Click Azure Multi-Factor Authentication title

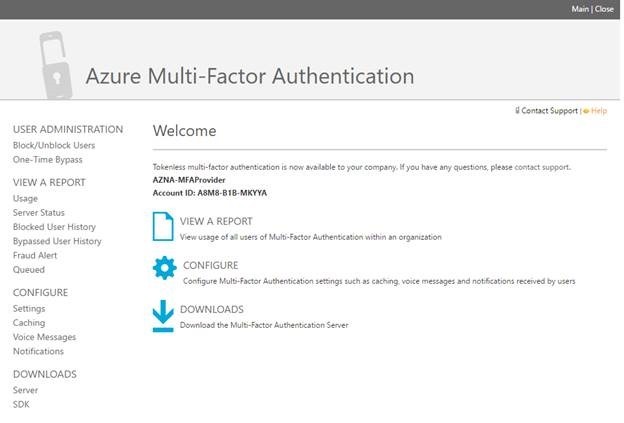(x=250, y=76)
